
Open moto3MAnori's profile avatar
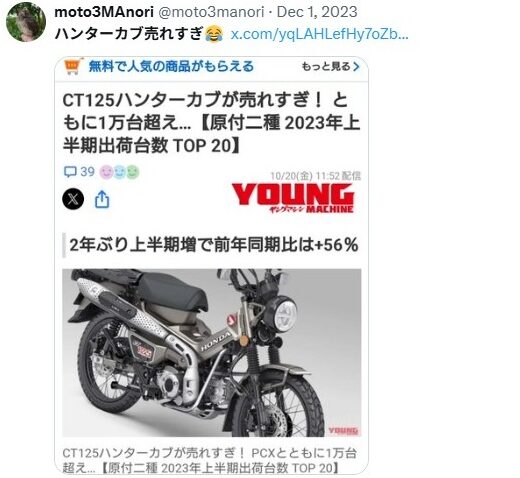click(x=26, y=22)
